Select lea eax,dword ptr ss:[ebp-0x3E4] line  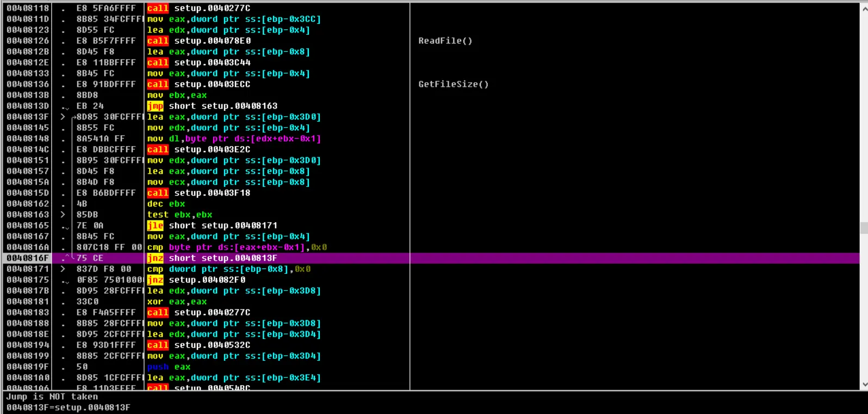coord(234,378)
